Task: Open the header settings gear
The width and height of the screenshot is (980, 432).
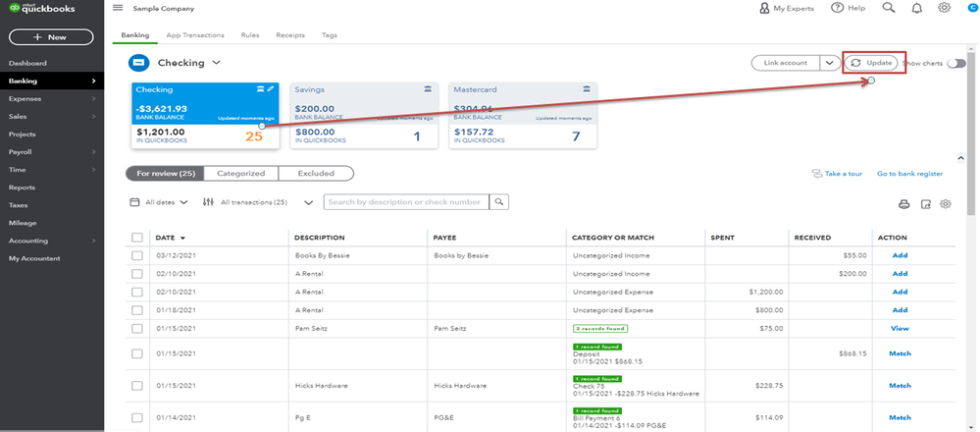Action: [x=945, y=8]
